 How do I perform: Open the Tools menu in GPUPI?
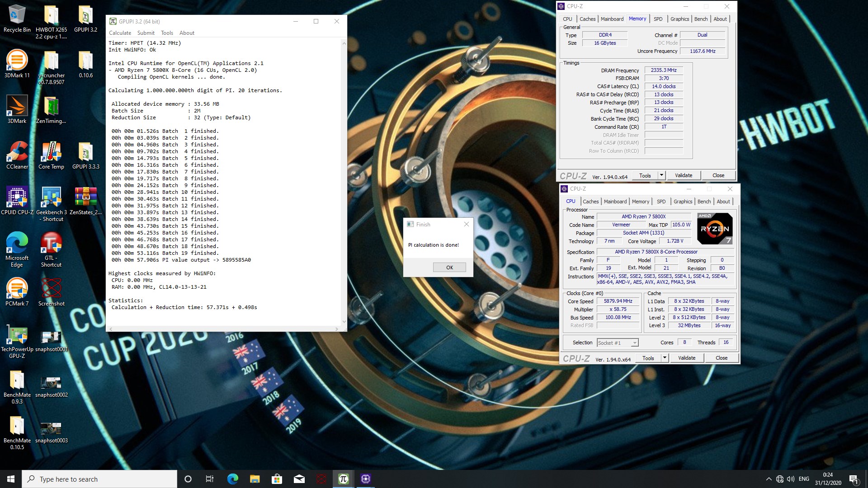167,33
